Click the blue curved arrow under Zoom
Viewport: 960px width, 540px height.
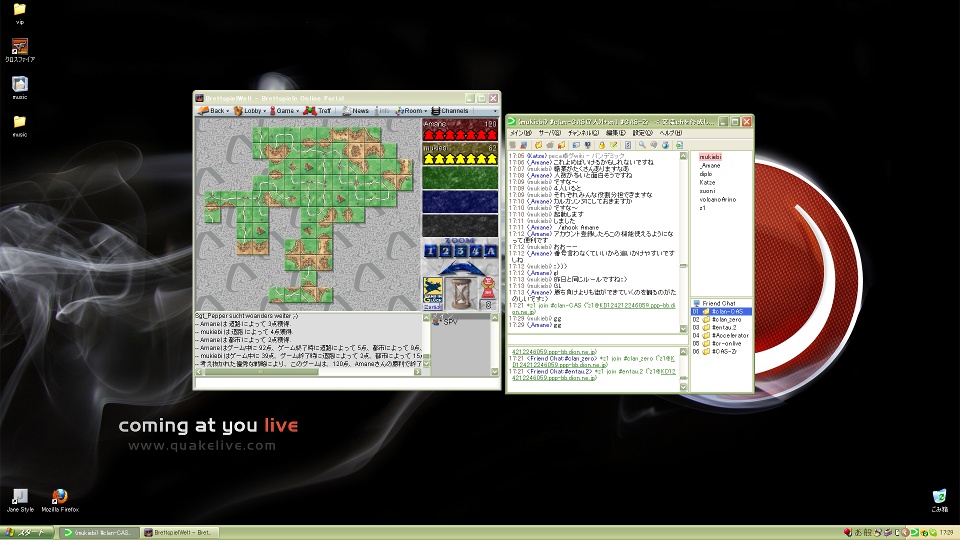click(x=460, y=268)
